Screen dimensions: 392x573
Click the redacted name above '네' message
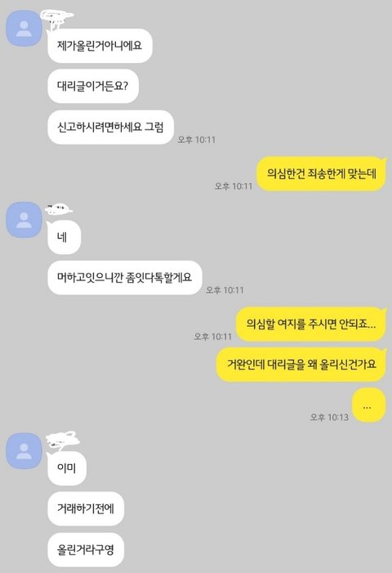[x=59, y=209]
